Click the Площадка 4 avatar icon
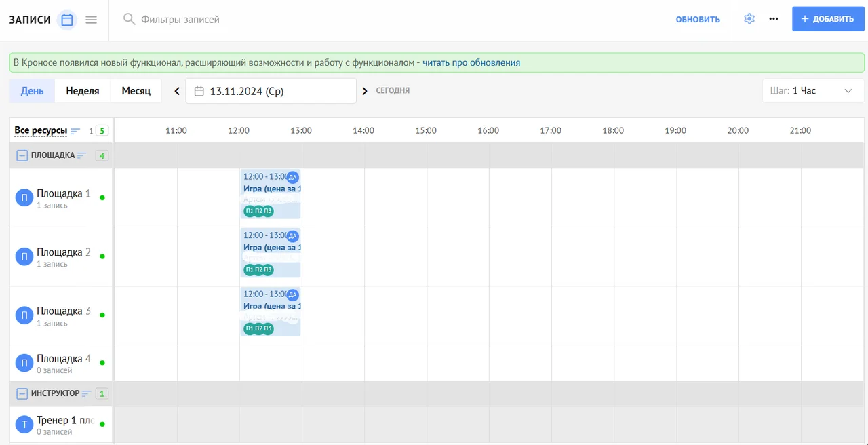868x445 pixels. point(24,363)
